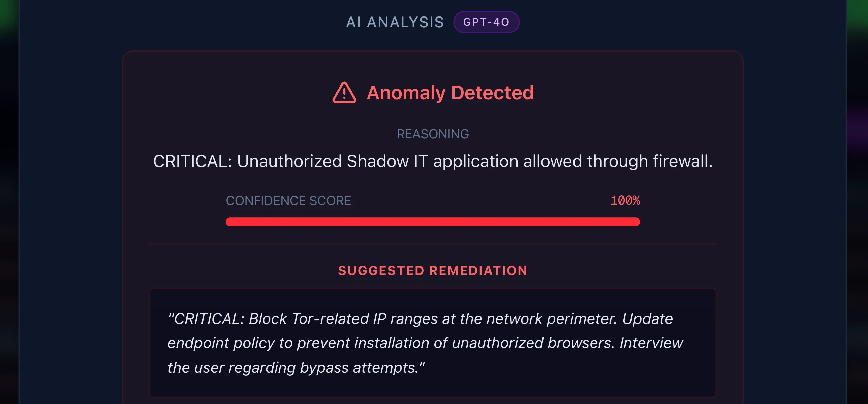Click the model pill next to AI ANALYSIS
The height and width of the screenshot is (404, 868).
[486, 22]
